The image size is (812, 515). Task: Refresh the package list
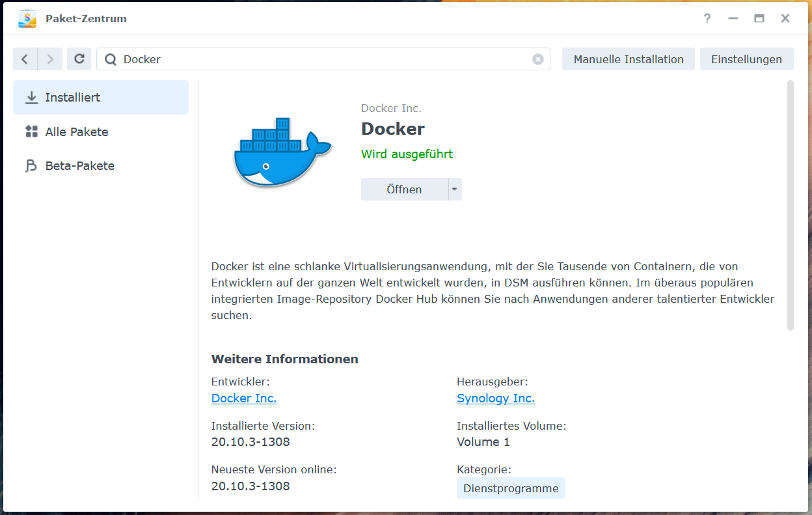(79, 59)
